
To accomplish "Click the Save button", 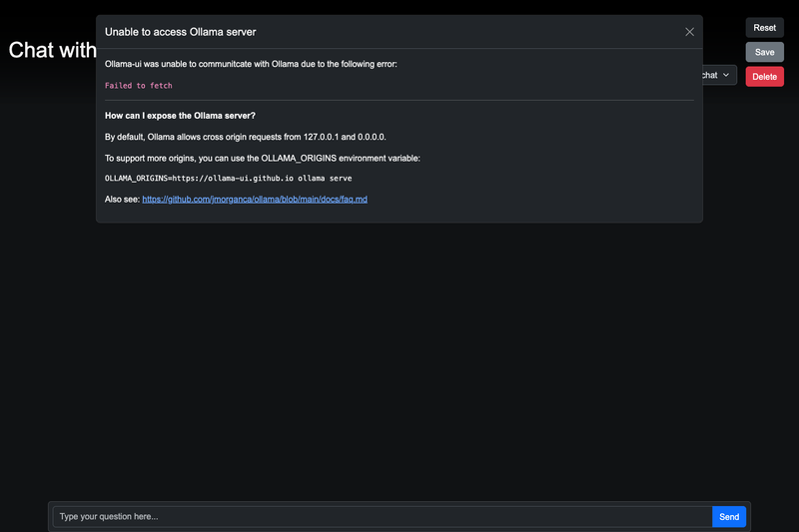I will point(764,52).
